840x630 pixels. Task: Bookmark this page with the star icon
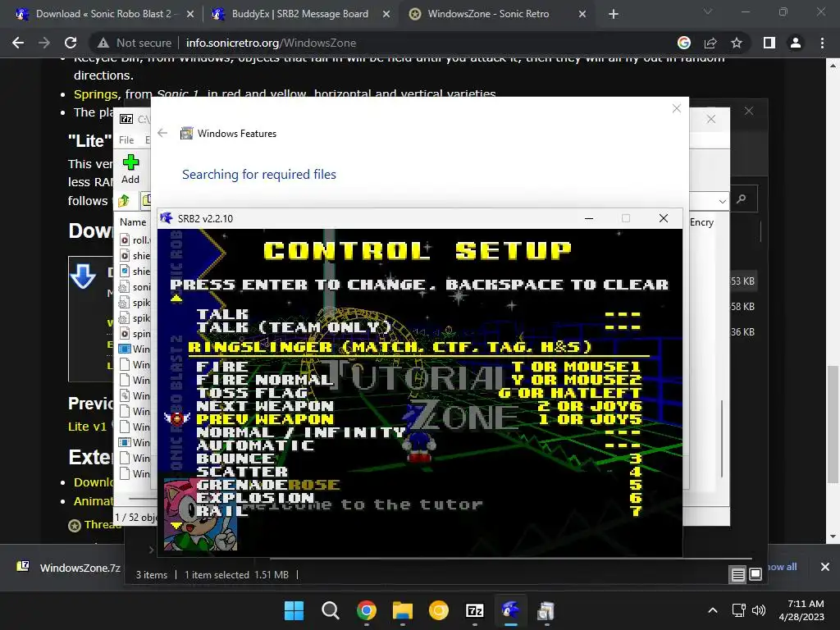[x=737, y=43]
